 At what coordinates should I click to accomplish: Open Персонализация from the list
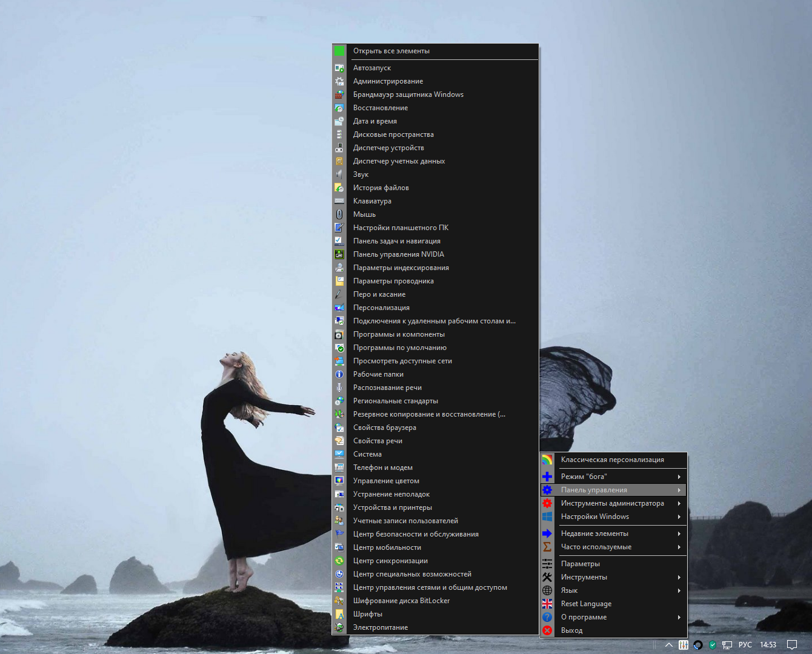click(435, 308)
